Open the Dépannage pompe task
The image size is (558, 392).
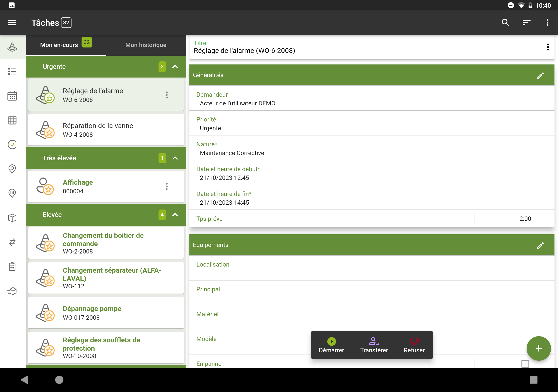tap(106, 313)
